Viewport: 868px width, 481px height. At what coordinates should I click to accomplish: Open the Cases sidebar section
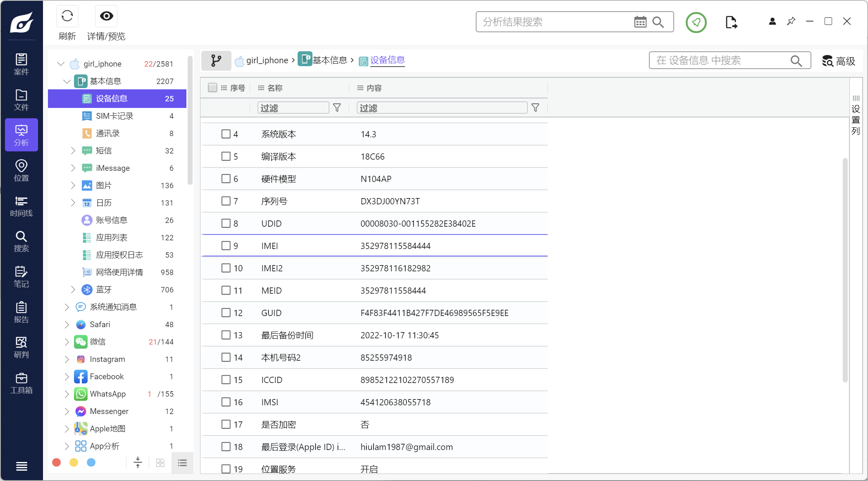click(21, 65)
